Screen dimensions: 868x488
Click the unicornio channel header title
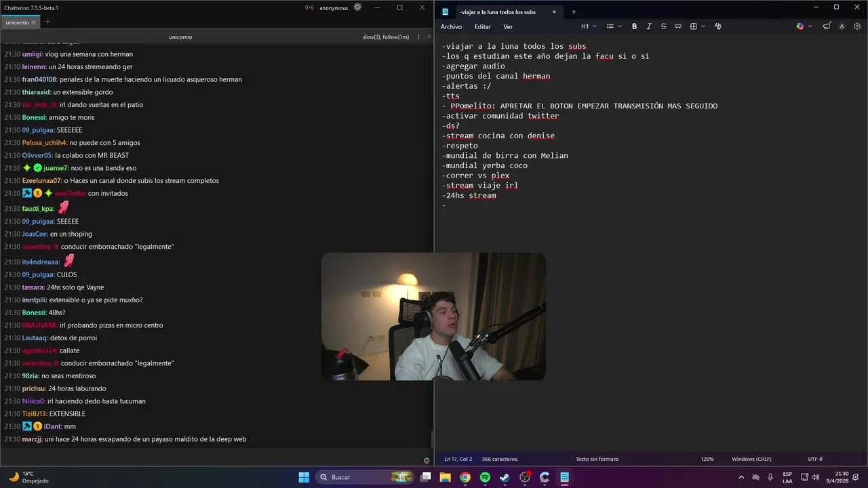(x=180, y=37)
